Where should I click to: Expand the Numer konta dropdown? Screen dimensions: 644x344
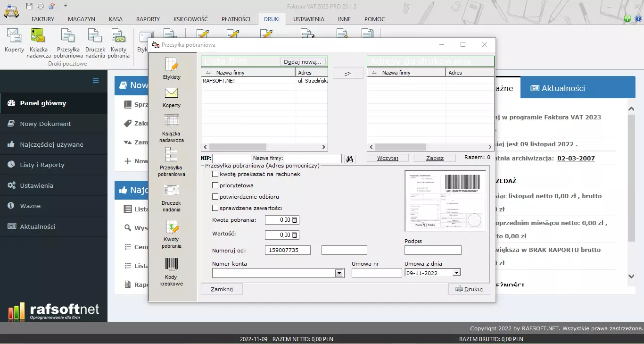[339, 273]
